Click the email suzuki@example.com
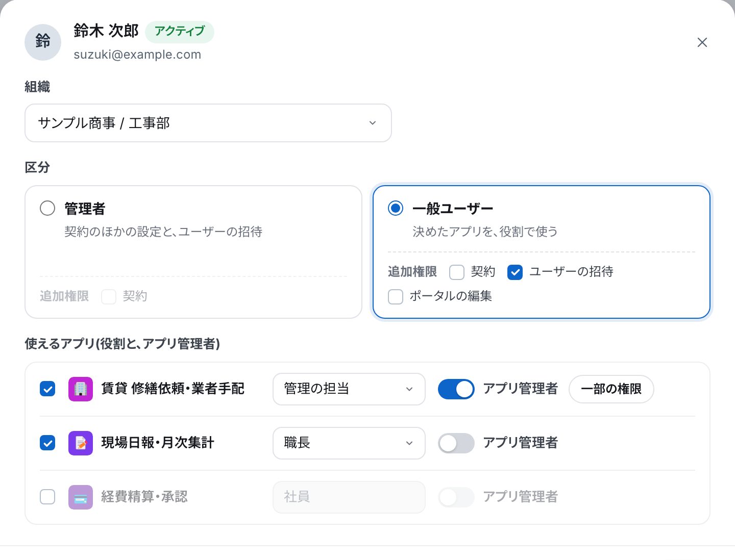 coord(137,55)
